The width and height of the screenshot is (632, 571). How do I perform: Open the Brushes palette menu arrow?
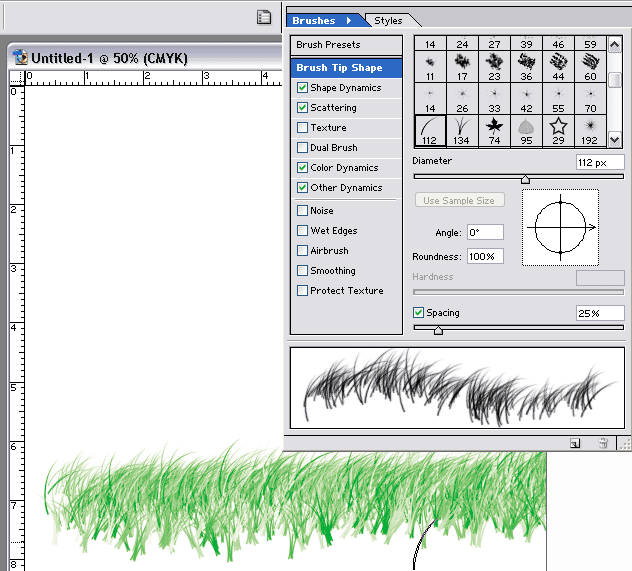[x=349, y=21]
